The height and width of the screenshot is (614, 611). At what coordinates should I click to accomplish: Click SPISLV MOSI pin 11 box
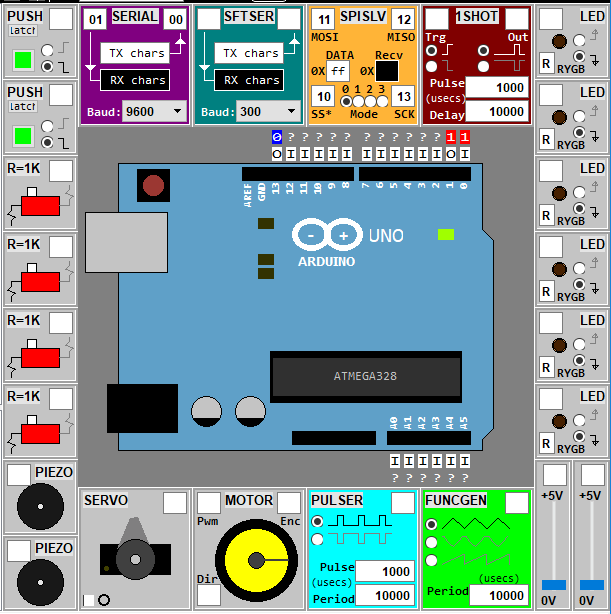(x=323, y=19)
